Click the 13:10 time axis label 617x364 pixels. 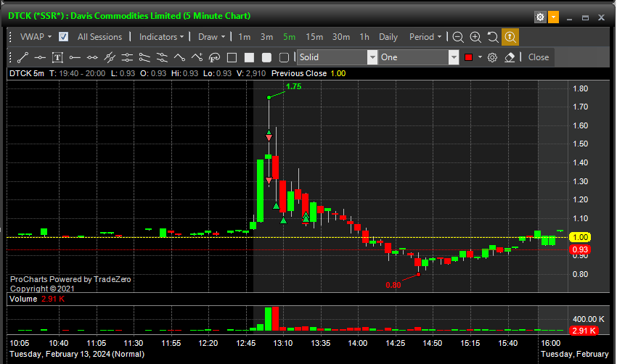[x=283, y=343]
